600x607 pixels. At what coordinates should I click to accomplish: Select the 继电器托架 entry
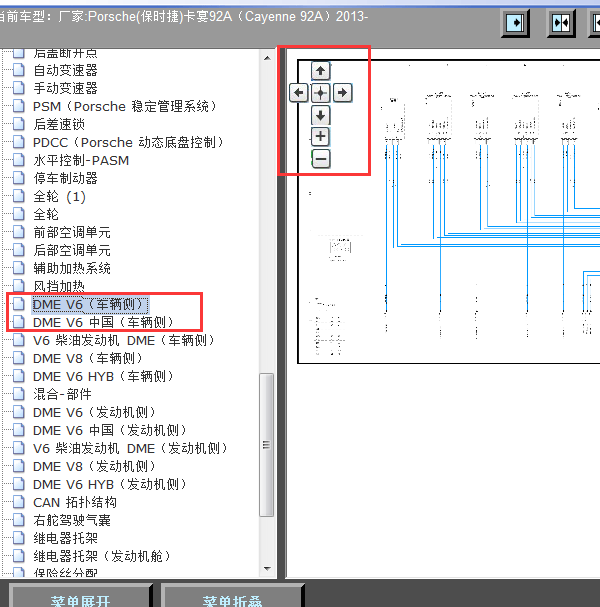click(65, 538)
